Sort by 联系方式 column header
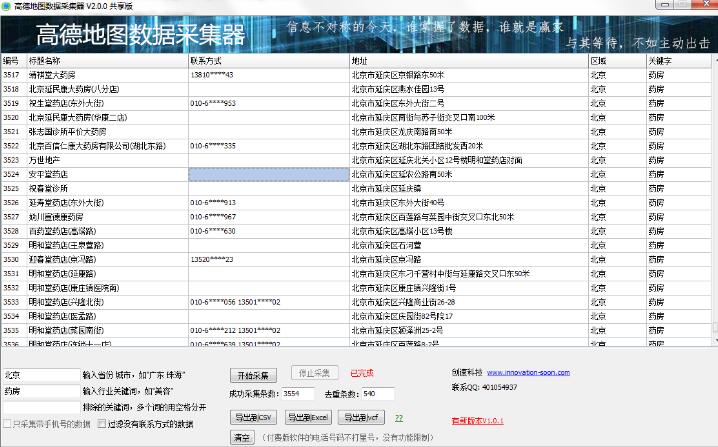The image size is (718, 447). pos(269,60)
